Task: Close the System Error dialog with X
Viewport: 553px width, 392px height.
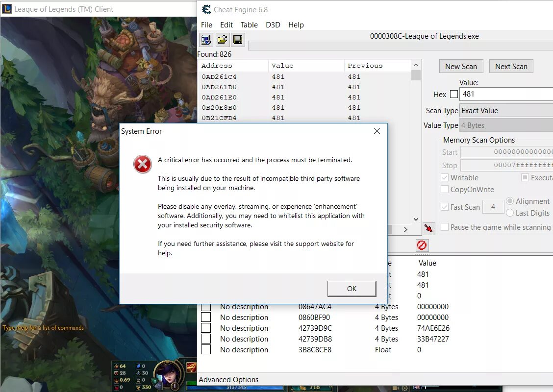Action: (x=377, y=131)
